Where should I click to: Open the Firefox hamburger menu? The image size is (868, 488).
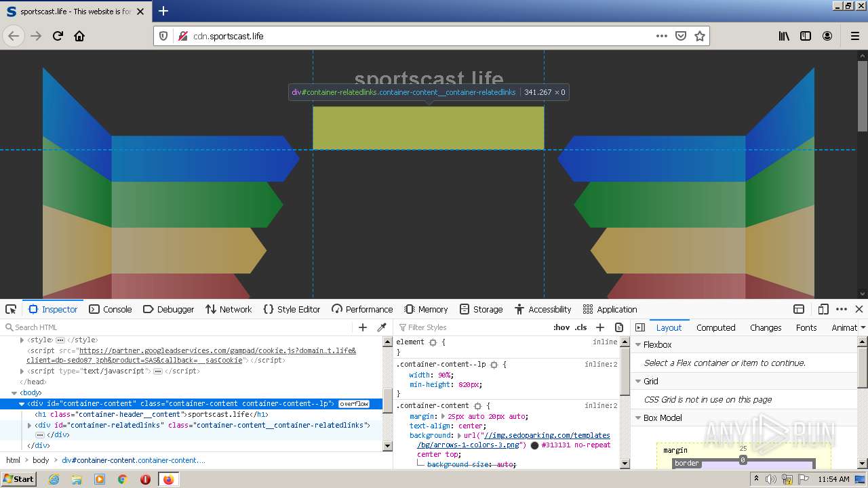pyautogui.click(x=854, y=36)
